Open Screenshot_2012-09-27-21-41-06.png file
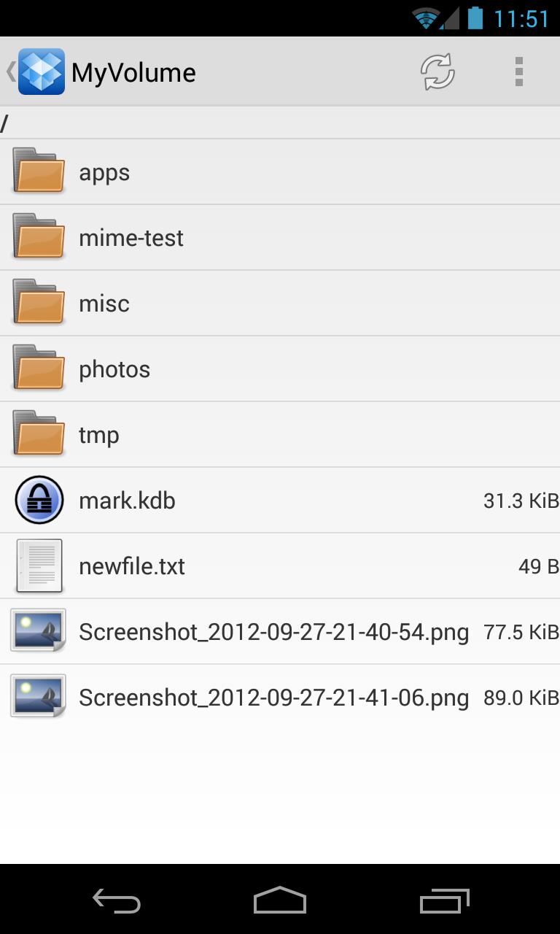 [273, 698]
